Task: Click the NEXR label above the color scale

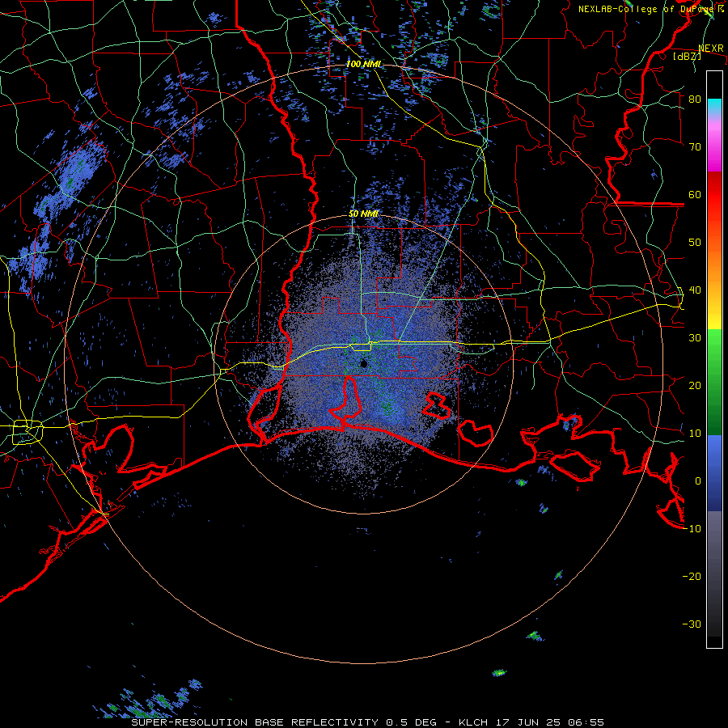Action: click(711, 49)
